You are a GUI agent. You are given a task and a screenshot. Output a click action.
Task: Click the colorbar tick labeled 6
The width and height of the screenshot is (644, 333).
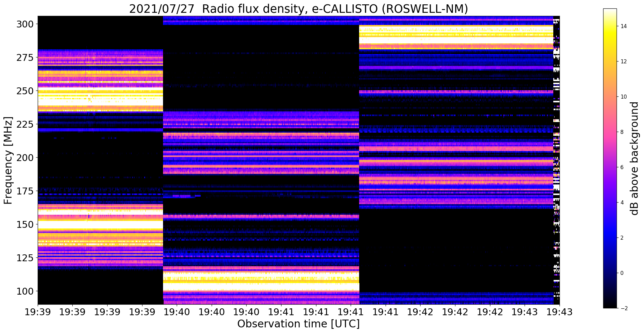[x=622, y=167]
